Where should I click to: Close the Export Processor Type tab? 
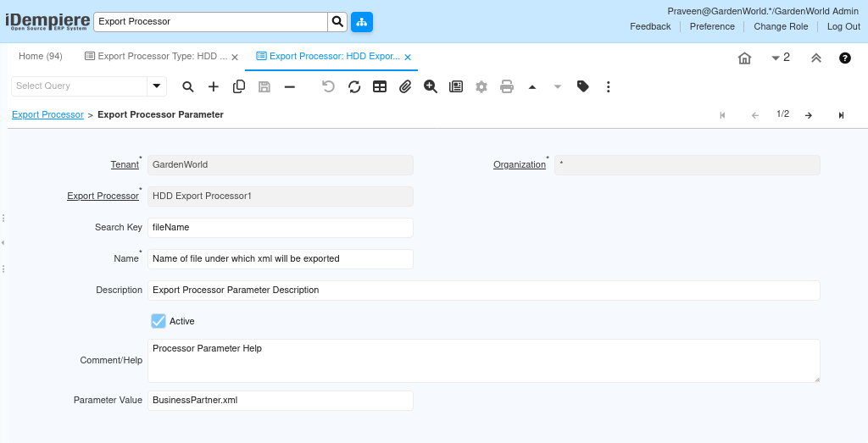[235, 57]
